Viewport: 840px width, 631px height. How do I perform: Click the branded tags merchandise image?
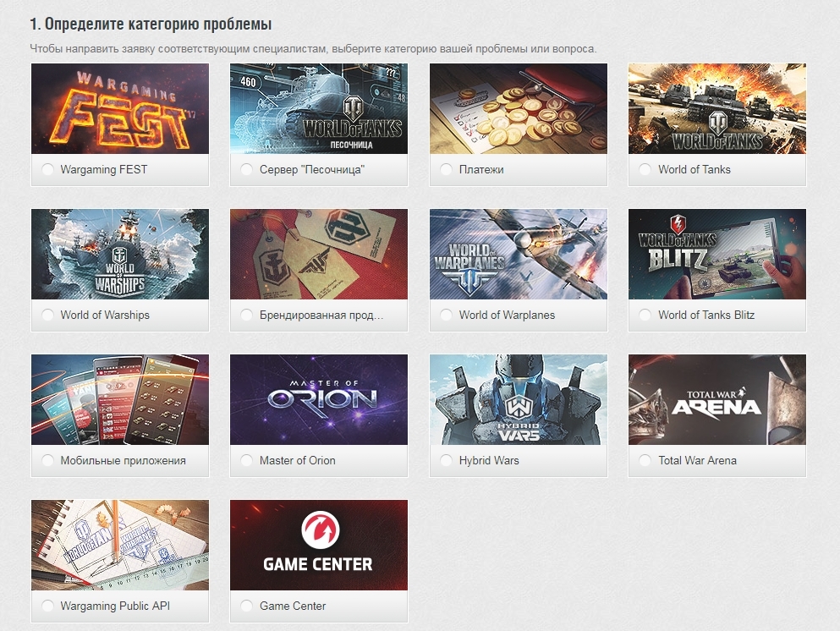pyautogui.click(x=319, y=255)
